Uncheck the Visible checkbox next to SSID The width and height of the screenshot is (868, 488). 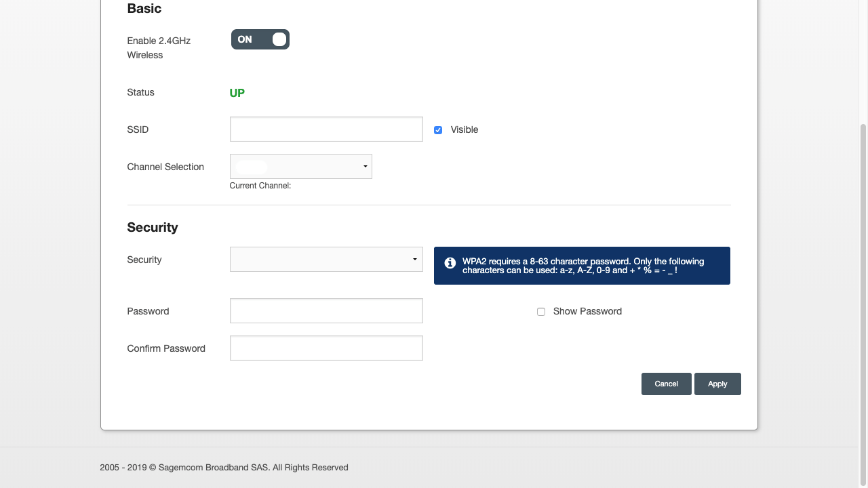(x=438, y=129)
